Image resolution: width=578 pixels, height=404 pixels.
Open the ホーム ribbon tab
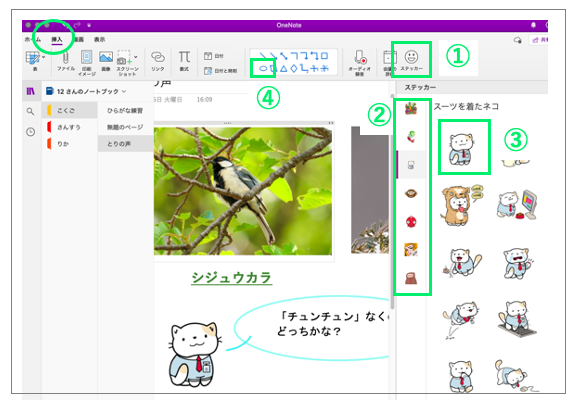pos(32,39)
